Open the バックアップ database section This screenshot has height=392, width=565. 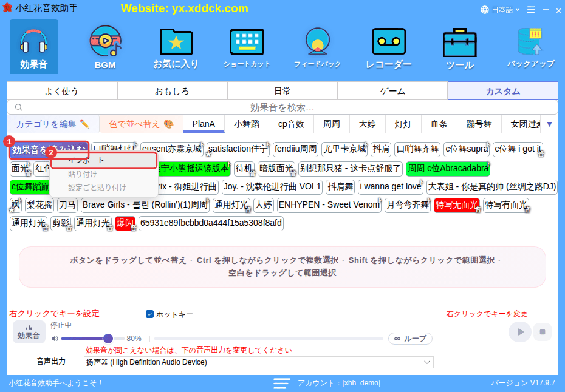[531, 48]
